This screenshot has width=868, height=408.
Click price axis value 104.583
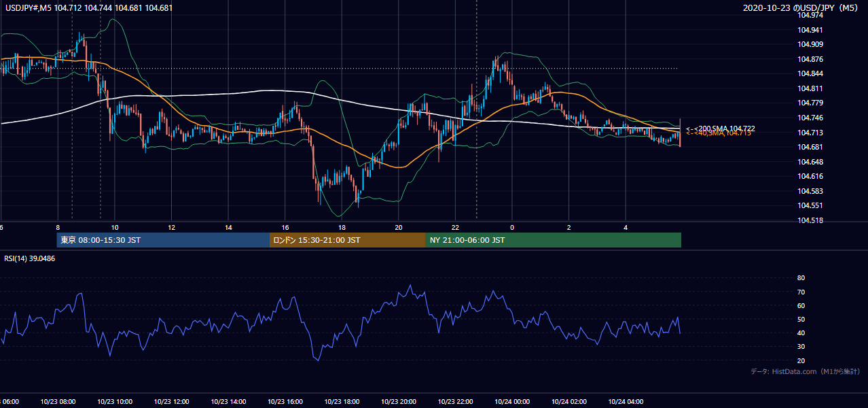809,191
